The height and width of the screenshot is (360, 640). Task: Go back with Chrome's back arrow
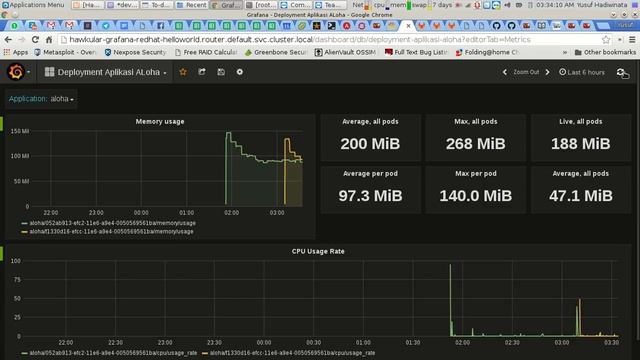pyautogui.click(x=8, y=40)
